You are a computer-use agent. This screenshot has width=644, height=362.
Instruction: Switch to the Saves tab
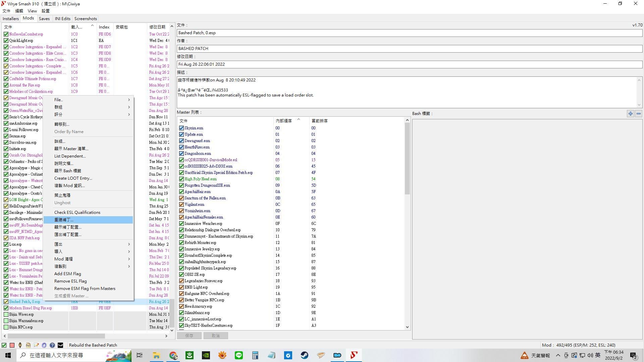pyautogui.click(x=44, y=19)
